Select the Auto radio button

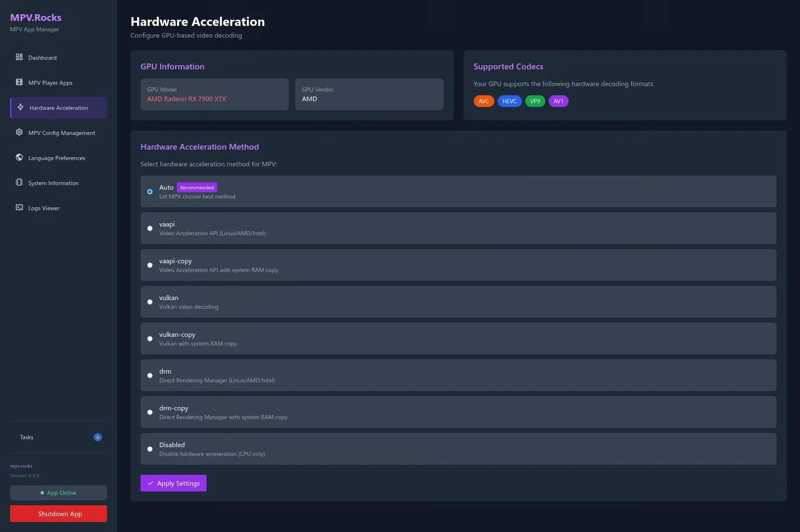150,192
